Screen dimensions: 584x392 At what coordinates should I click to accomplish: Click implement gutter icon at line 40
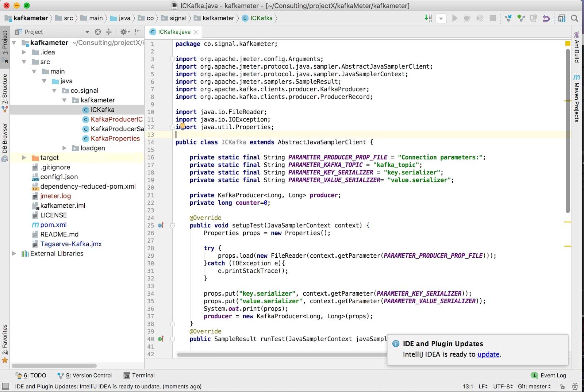pyautogui.click(x=161, y=339)
